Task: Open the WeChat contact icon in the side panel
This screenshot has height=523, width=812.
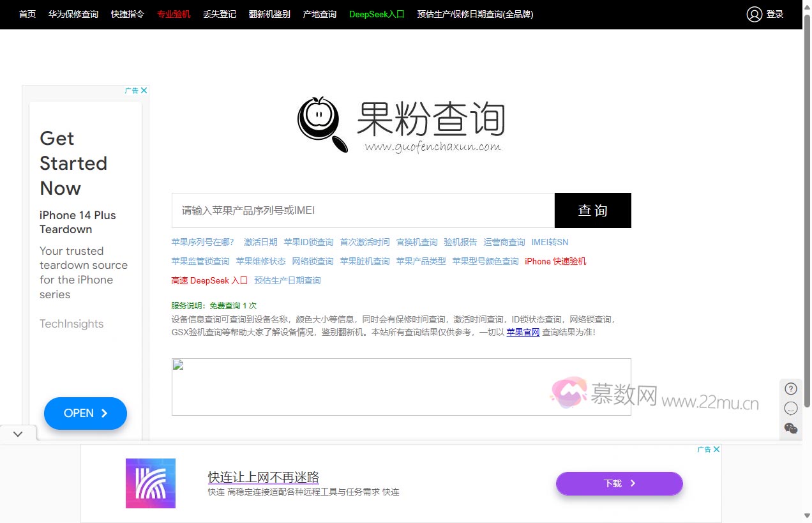Action: [790, 428]
